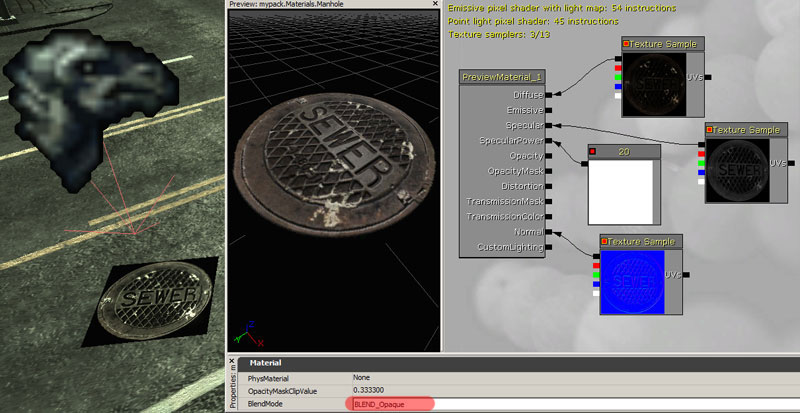Select the diffuse Texture Sample node title
The width and height of the screenshot is (800, 413).
click(x=663, y=44)
